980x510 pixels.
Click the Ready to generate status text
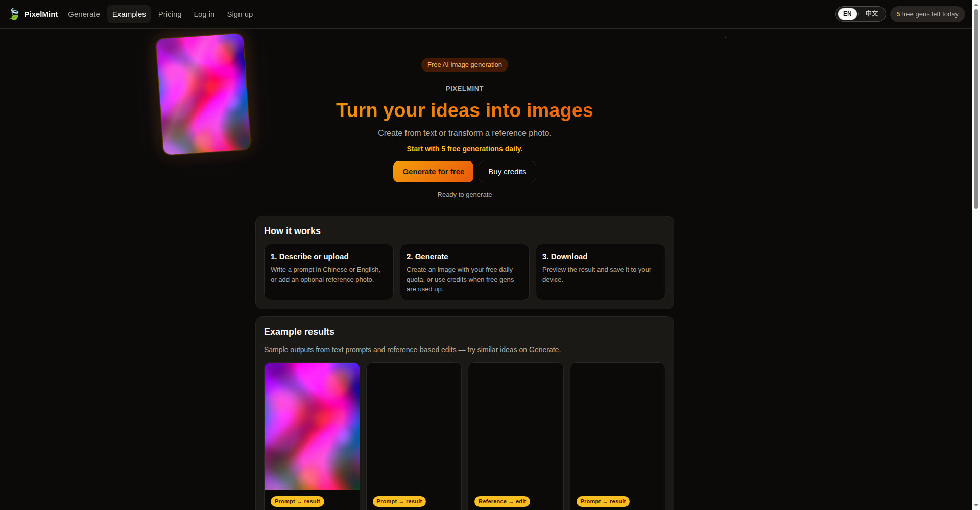(x=465, y=195)
